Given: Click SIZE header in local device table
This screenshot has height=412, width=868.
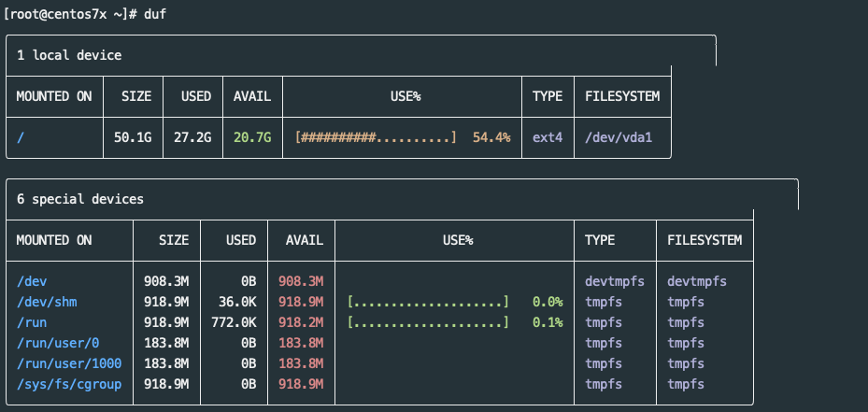Looking at the screenshot, I should tap(136, 96).
